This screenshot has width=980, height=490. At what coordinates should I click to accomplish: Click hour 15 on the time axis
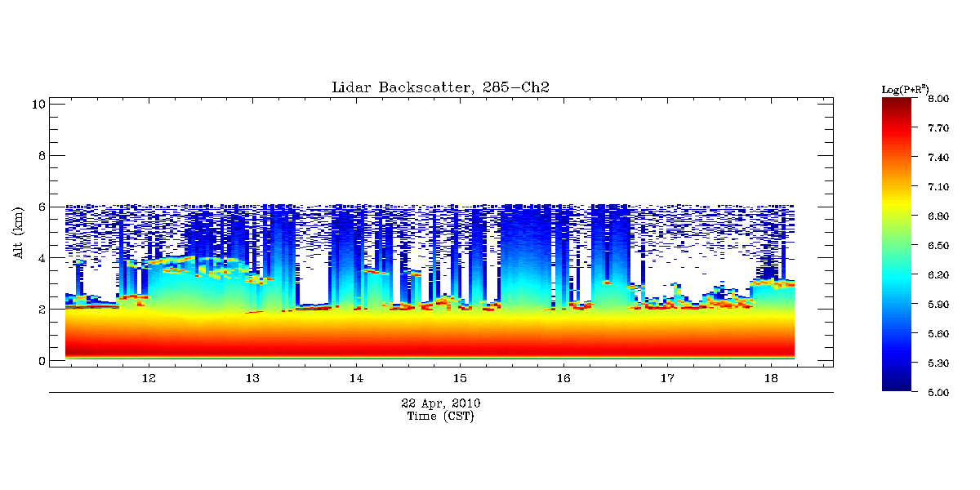click(460, 379)
